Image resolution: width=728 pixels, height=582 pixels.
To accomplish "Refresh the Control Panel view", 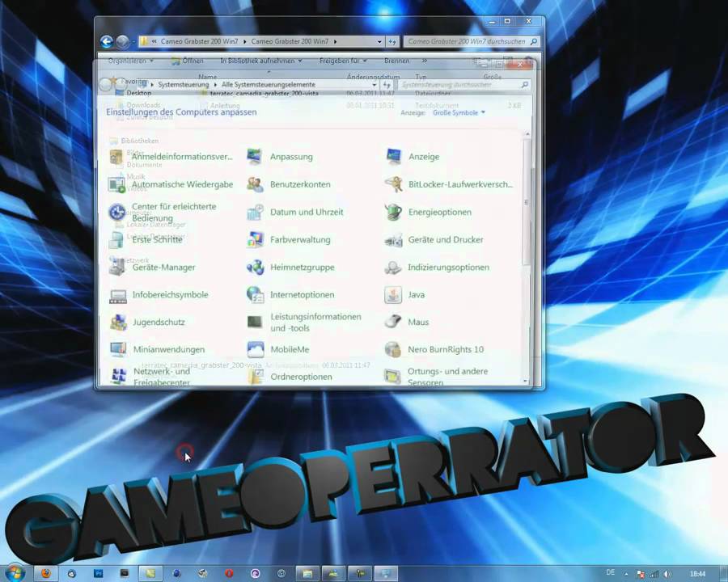I will [387, 85].
